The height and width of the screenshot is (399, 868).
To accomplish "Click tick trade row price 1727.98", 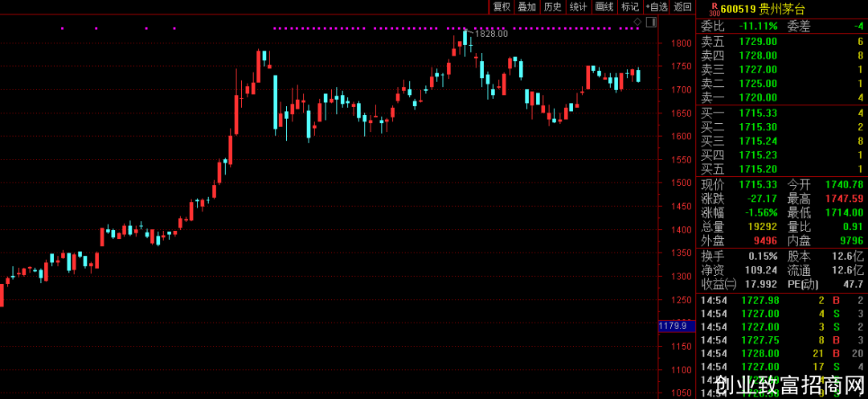I will 760,301.
